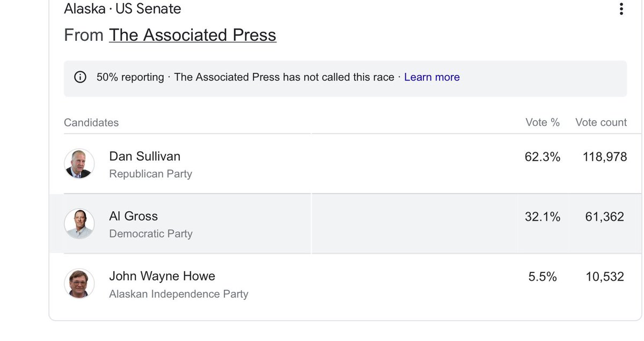Image resolution: width=644 pixels, height=341 pixels.
Task: Click the Alaskan Independence Party label
Action: pos(178,294)
